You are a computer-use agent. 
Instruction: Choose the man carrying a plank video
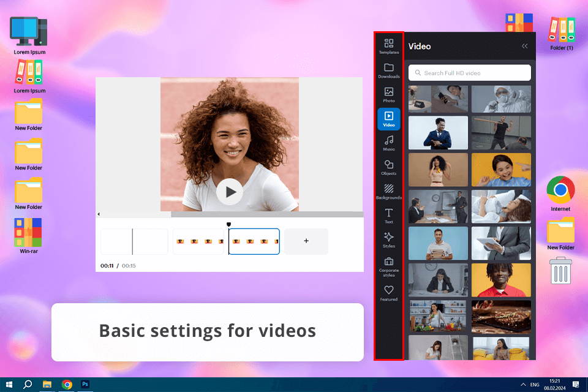501,133
